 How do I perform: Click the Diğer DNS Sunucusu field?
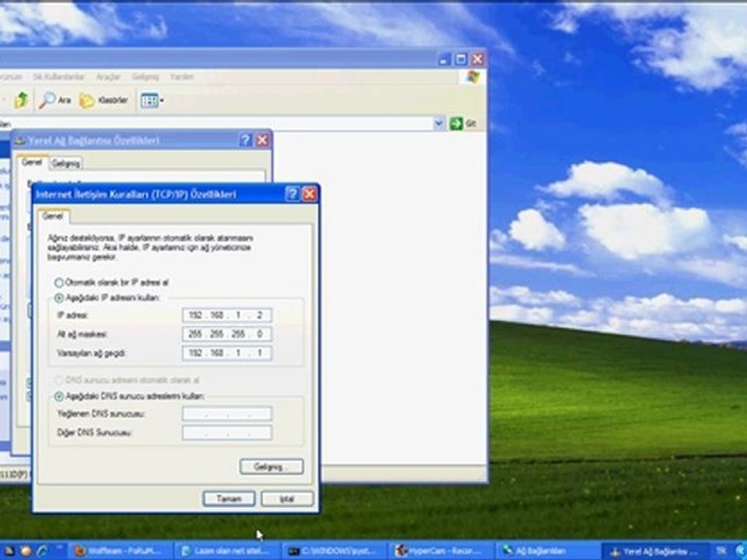(x=227, y=433)
